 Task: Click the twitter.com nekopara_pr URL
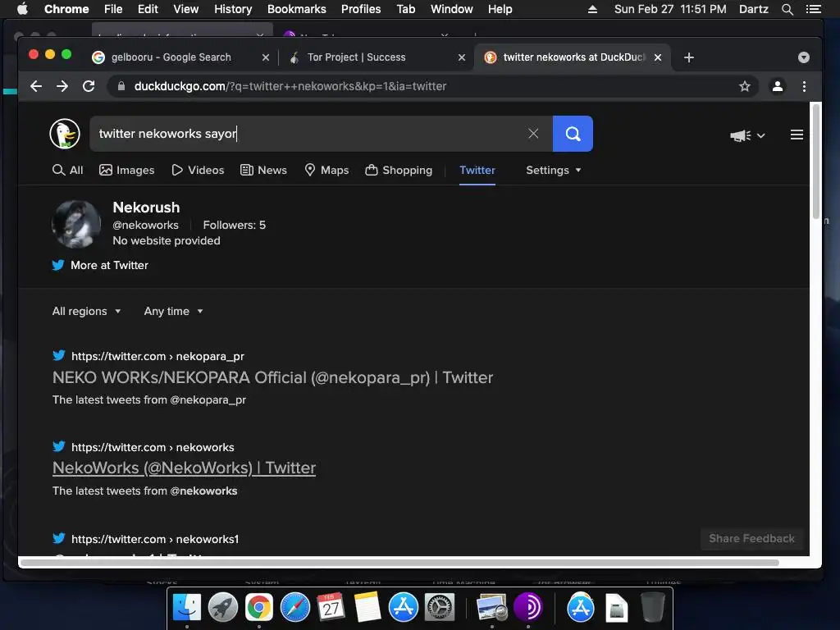pyautogui.click(x=157, y=356)
